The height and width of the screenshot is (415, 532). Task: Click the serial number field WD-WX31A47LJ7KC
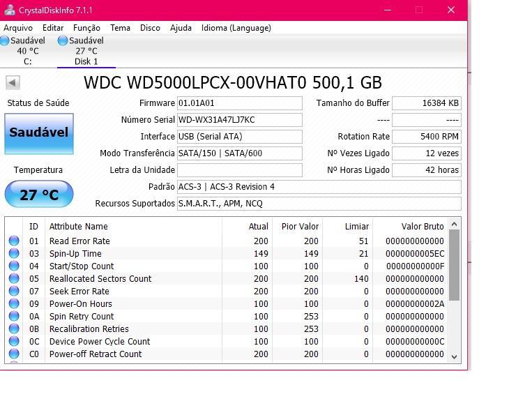pyautogui.click(x=240, y=120)
